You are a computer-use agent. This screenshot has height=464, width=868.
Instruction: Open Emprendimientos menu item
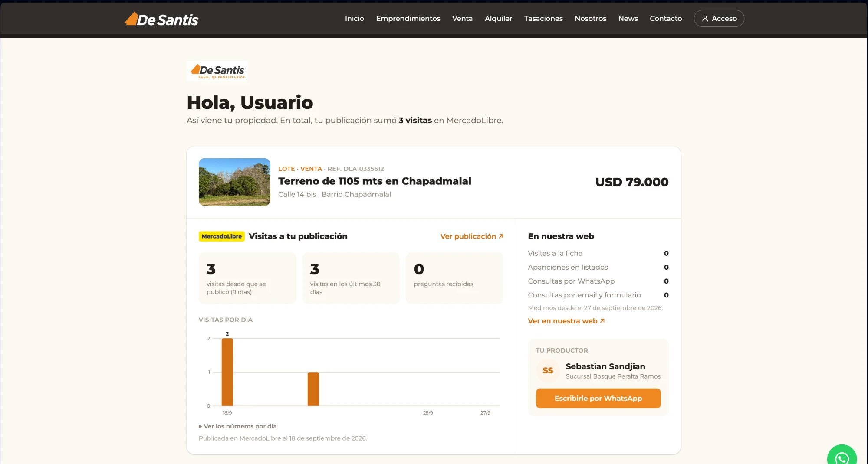408,18
